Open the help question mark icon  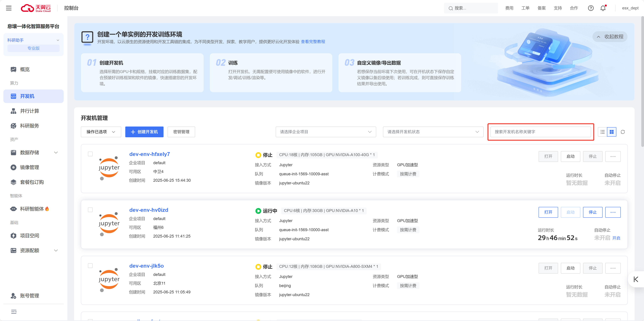[x=590, y=8]
